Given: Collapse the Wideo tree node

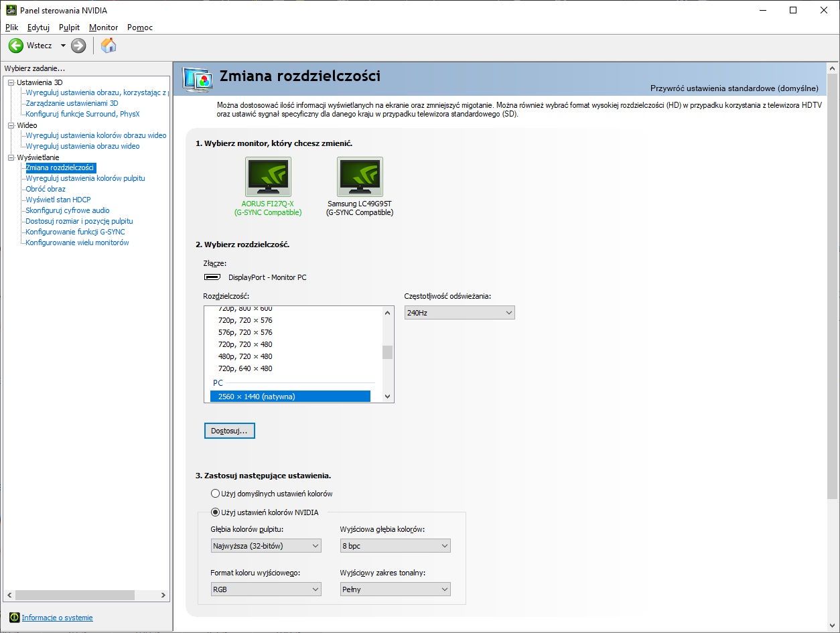Looking at the screenshot, I should coord(11,125).
